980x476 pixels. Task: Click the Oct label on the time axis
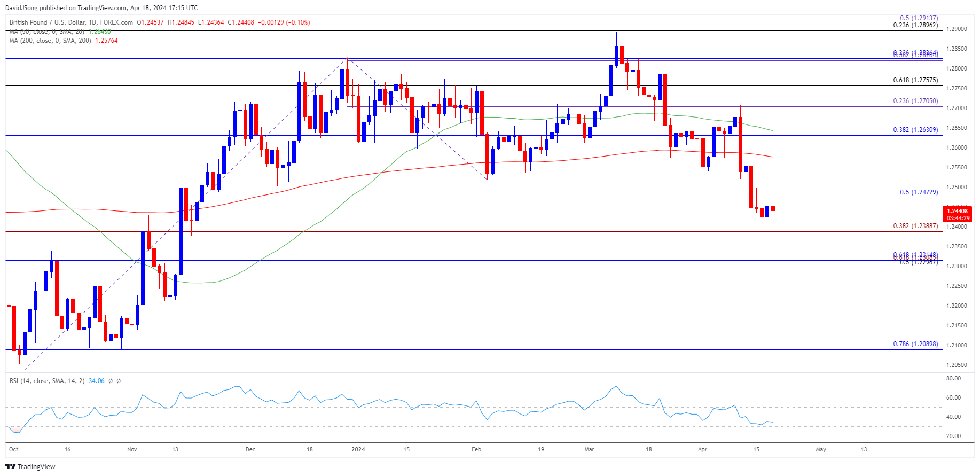[14, 449]
